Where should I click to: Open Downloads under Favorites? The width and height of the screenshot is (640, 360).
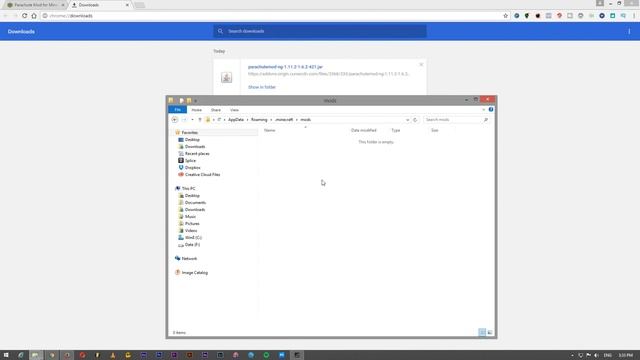195,147
